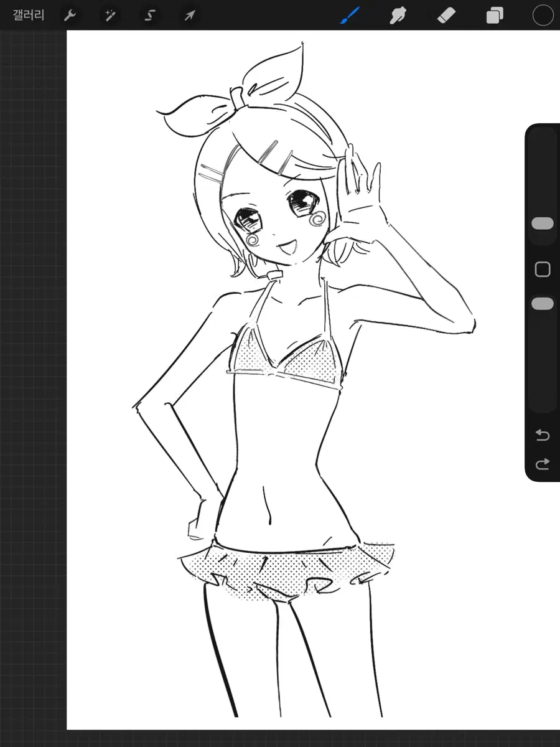Screen dimensions: 560x747
Task: Tap the square modify button on sidebar
Action: pyautogui.click(x=543, y=269)
